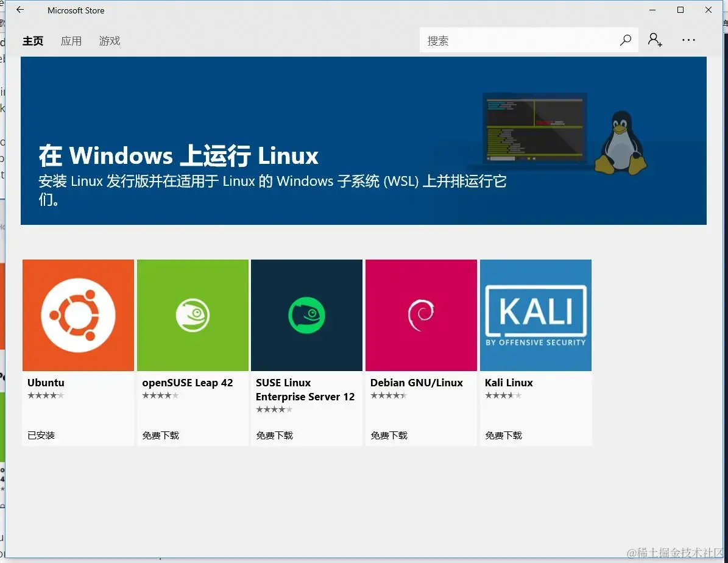Image resolution: width=728 pixels, height=563 pixels.
Task: Click 免费下载 under Debian GNU/Linux
Action: 389,435
